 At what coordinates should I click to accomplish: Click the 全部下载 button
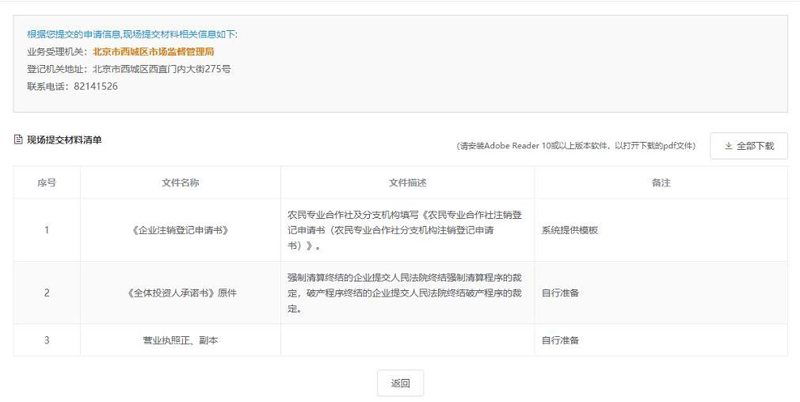click(749, 146)
